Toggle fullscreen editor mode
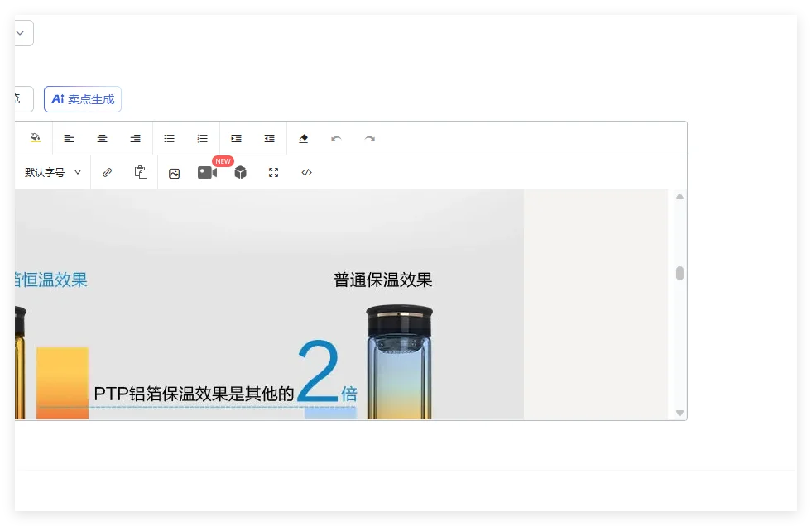The height and width of the screenshot is (526, 812). (273, 172)
